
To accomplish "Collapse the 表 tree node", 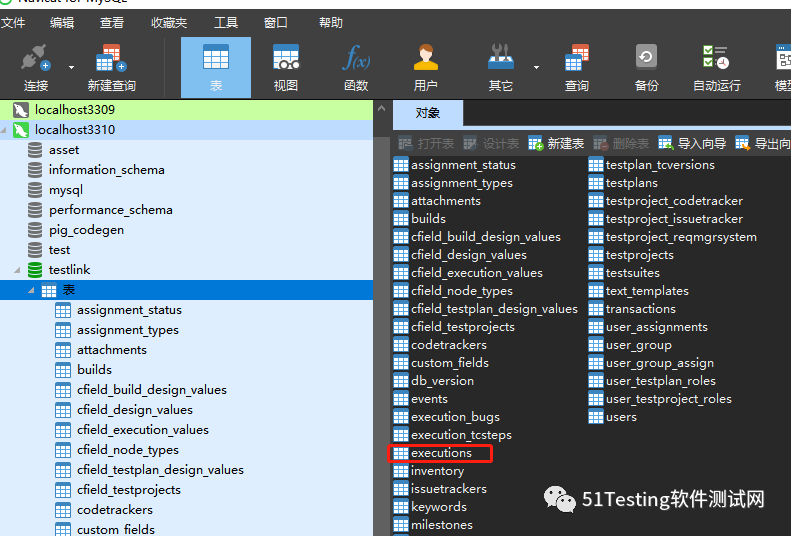I will pyautogui.click(x=31, y=290).
